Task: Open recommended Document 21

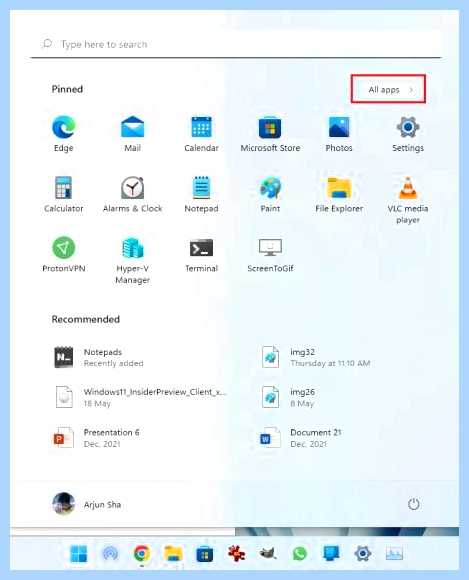Action: tap(300, 438)
